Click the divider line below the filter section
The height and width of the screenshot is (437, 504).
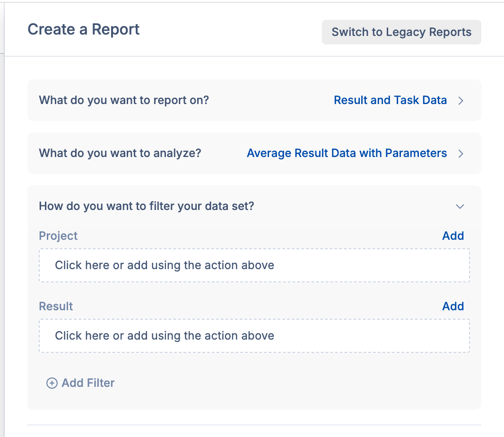tap(254, 425)
